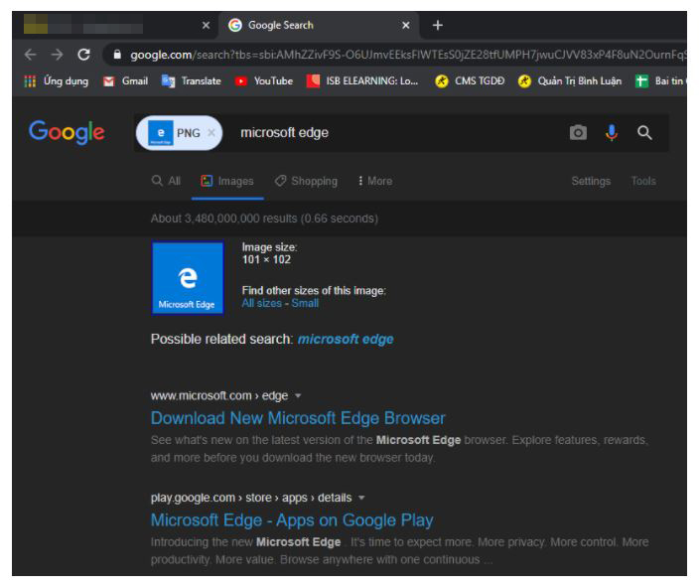Click the All sizes link
Viewport: 700px width, 588px height.
pos(261,303)
